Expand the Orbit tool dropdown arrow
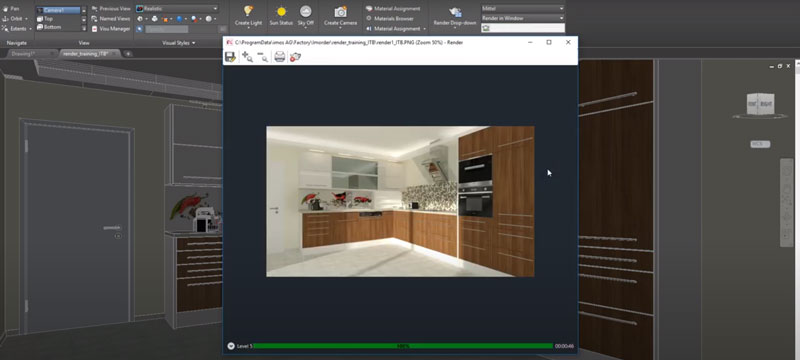Screen dimensions: 800x360 click(x=27, y=19)
